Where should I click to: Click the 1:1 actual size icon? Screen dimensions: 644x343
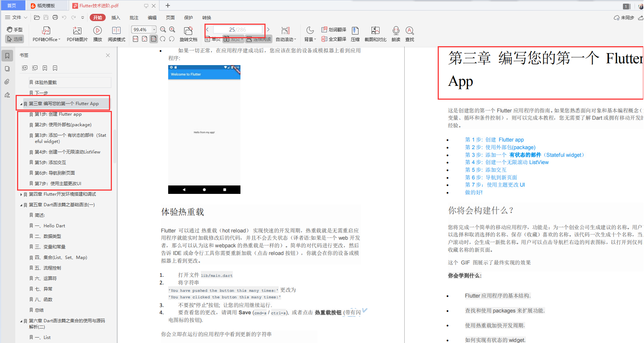pos(135,39)
